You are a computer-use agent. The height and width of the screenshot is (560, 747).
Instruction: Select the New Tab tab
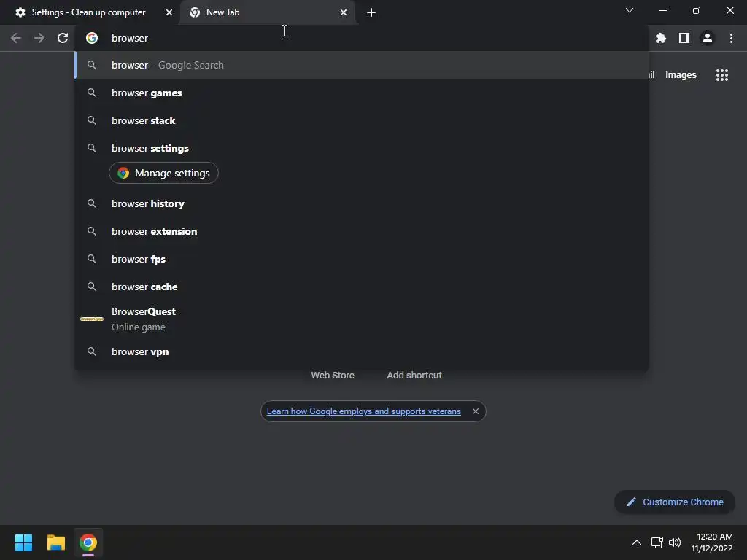point(267,12)
